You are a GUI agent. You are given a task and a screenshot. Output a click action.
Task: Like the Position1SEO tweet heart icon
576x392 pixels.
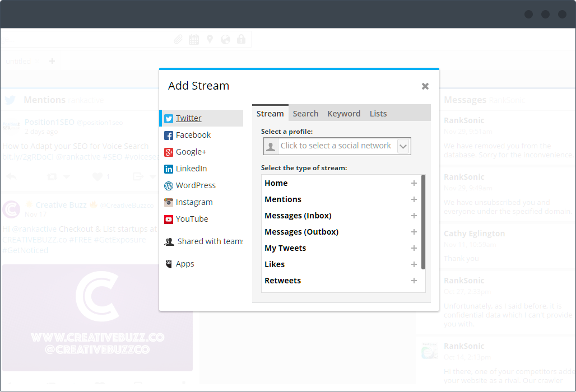[97, 177]
